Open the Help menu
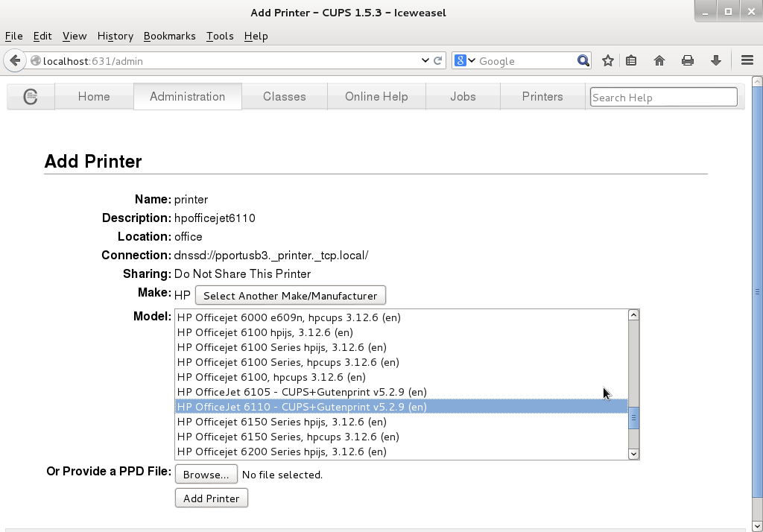 tap(256, 36)
